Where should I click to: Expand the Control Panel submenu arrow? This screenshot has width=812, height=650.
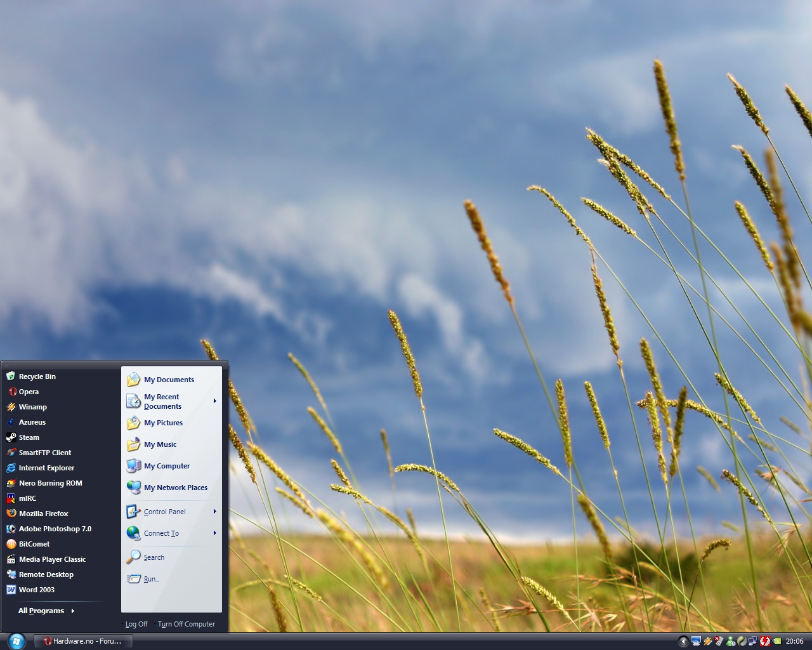pos(215,512)
